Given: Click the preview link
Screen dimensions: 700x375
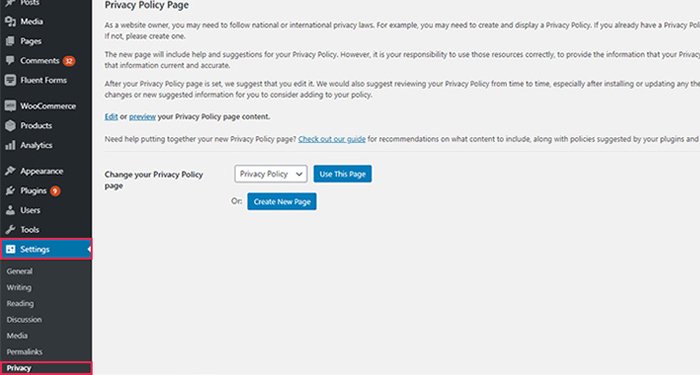Looking at the screenshot, I should (142, 117).
